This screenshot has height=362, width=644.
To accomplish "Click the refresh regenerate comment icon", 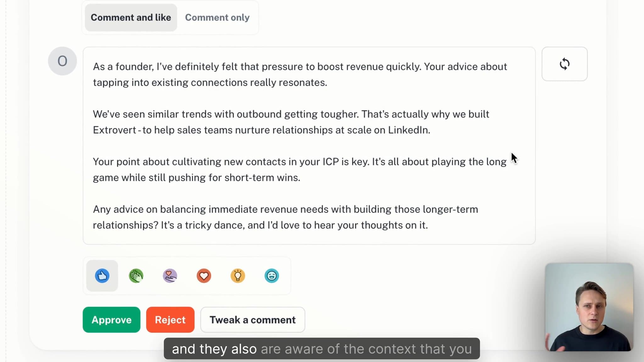I will (x=565, y=64).
